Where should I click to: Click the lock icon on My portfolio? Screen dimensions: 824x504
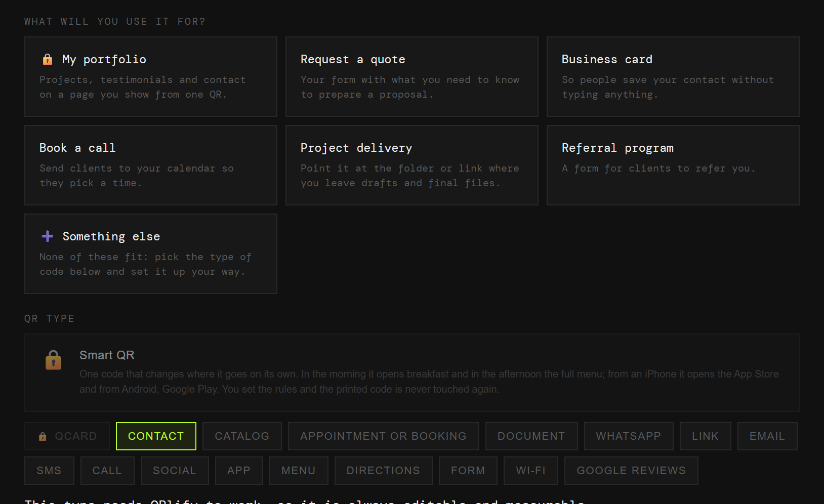point(48,59)
